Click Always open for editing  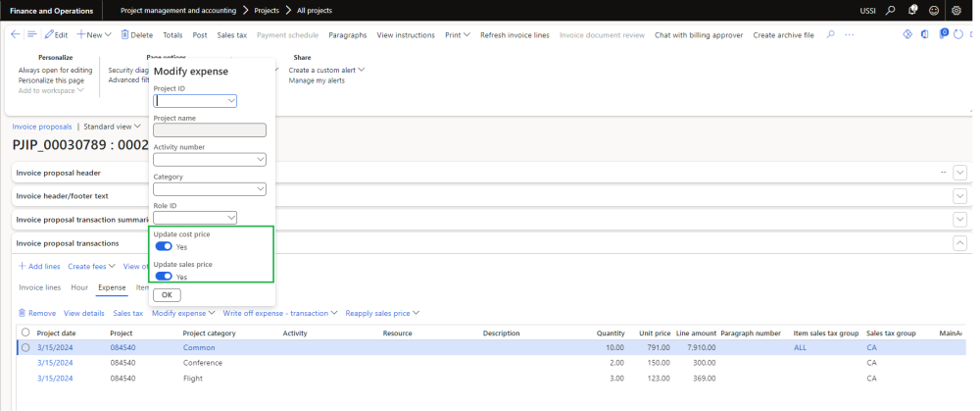[55, 71]
